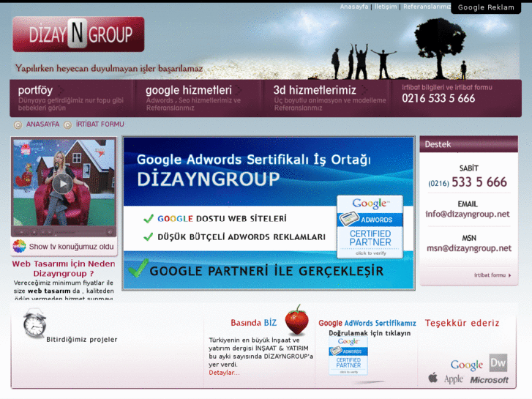
Task: Click the Microsoft logo
Action: click(x=489, y=380)
